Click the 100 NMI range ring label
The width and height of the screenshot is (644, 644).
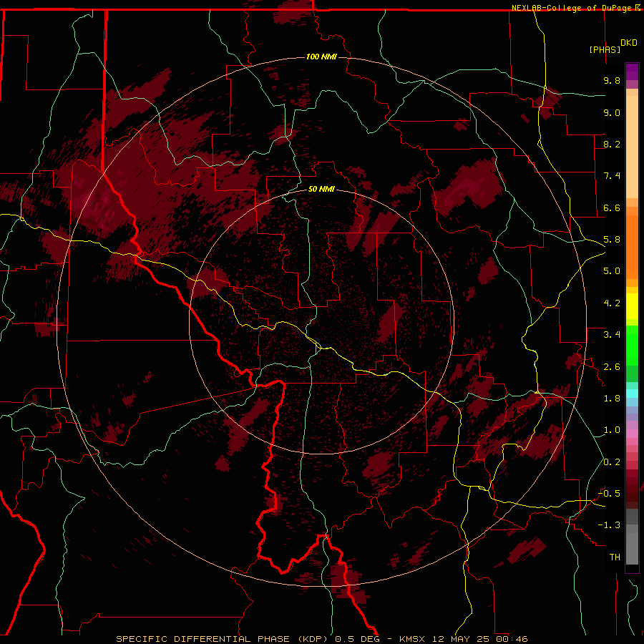click(321, 57)
